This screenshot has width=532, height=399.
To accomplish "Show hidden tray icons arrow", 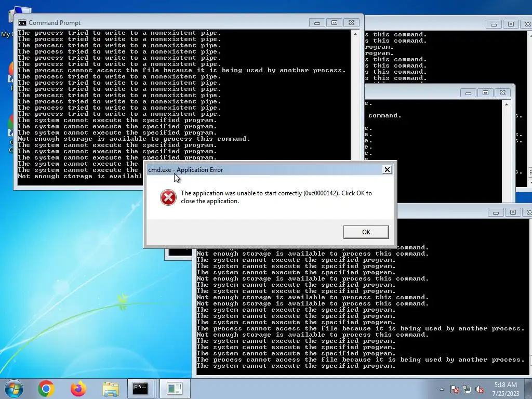I will (442, 389).
